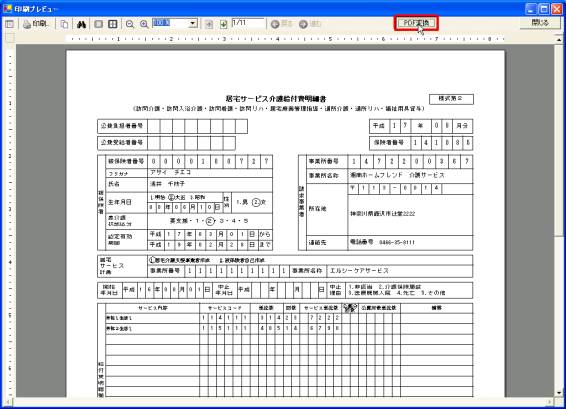Click the 公費負担者番号 label

(122, 126)
